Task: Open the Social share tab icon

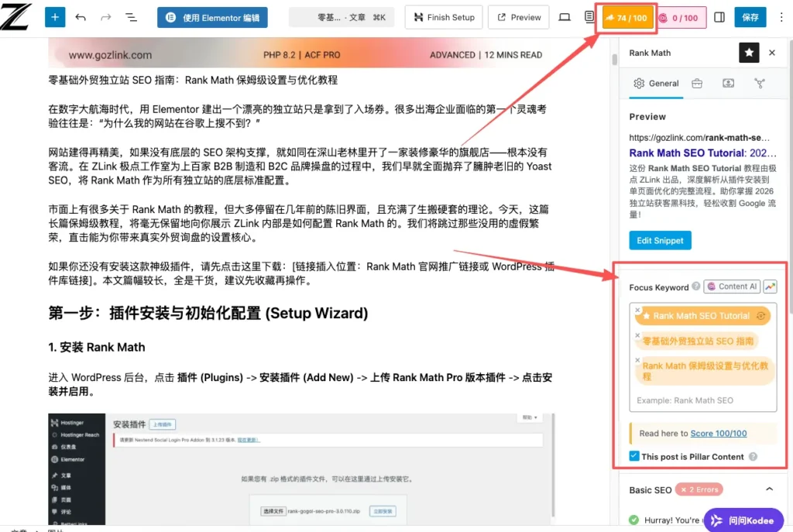Action: coord(760,84)
